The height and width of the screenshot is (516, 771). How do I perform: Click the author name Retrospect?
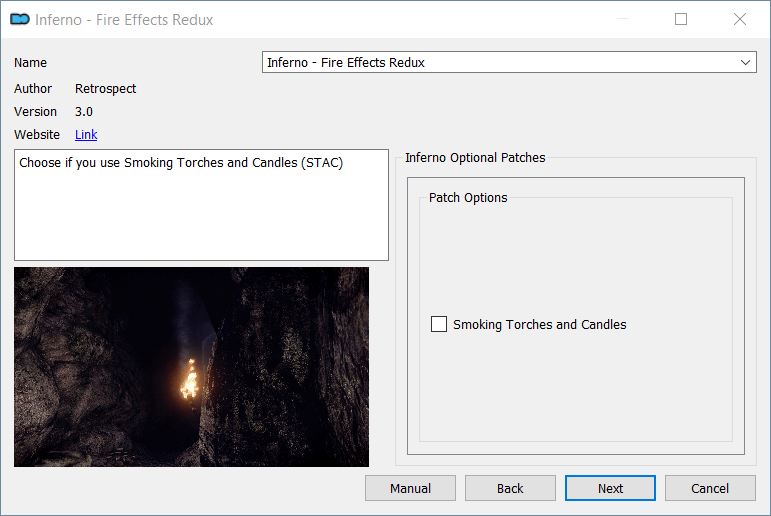(x=105, y=89)
